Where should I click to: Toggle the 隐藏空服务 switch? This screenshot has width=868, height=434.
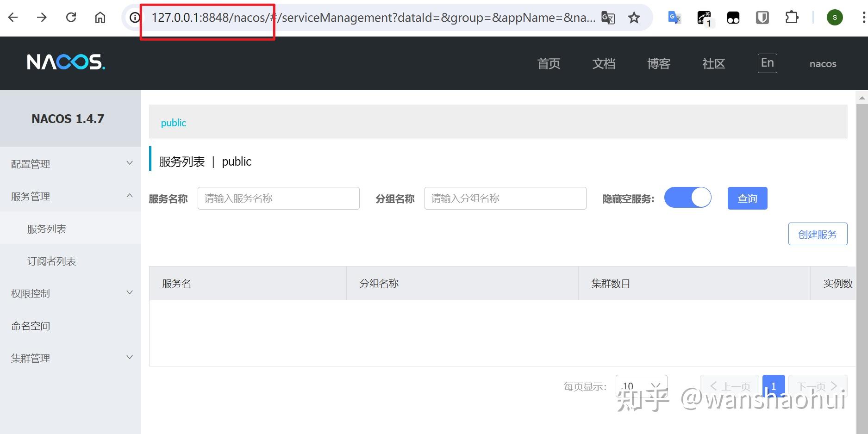tap(687, 198)
